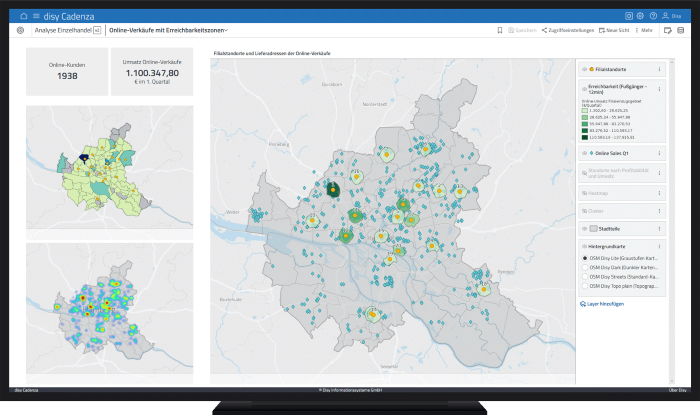
Task: Show the hidden Heatmap layer
Action: [584, 192]
